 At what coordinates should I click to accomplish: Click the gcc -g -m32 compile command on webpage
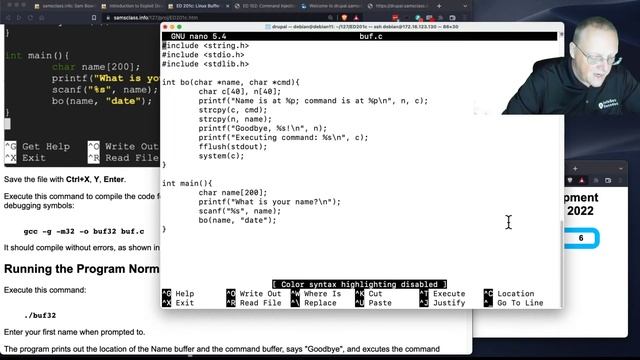(x=84, y=231)
